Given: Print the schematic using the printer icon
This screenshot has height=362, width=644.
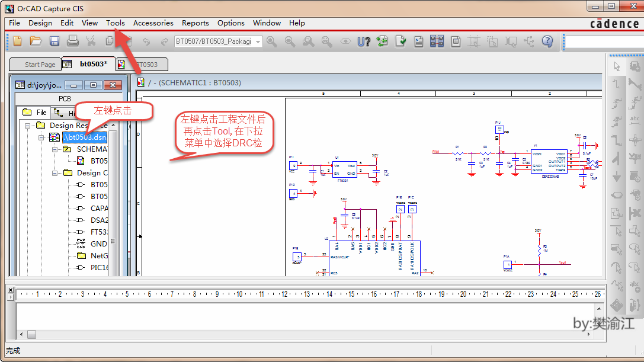Looking at the screenshot, I should (x=73, y=41).
